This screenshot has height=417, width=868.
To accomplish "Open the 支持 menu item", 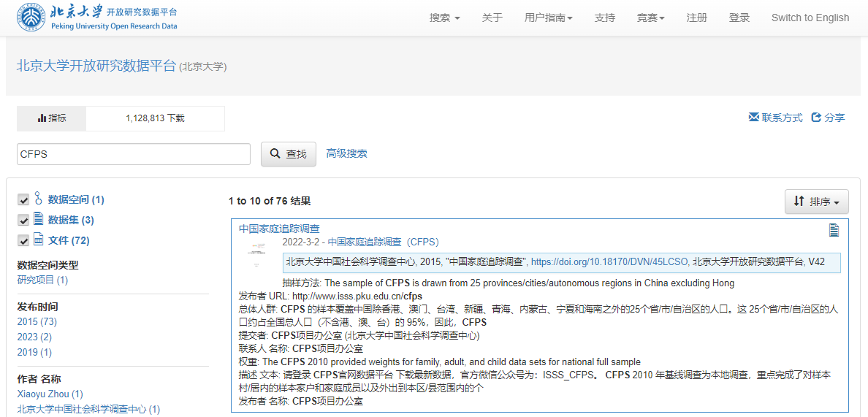I will (604, 18).
